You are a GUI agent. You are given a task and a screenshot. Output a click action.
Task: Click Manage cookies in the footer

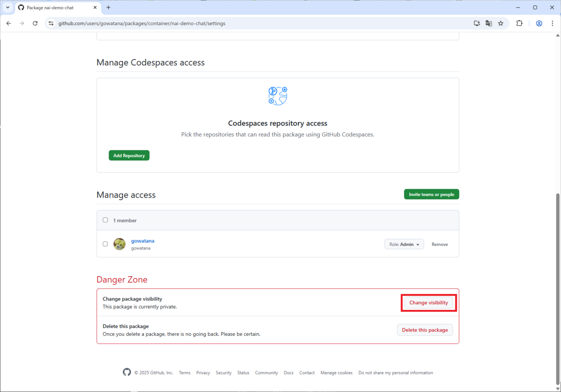tap(337, 373)
